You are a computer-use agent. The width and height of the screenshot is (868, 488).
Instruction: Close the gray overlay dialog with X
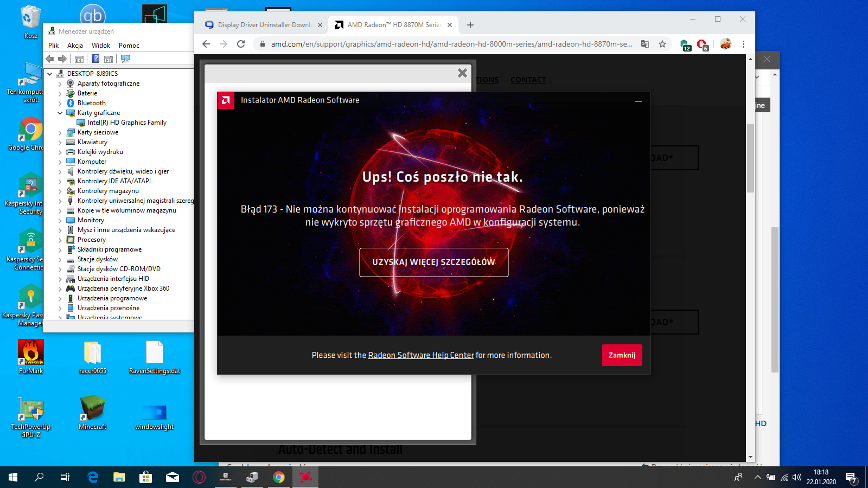point(462,73)
